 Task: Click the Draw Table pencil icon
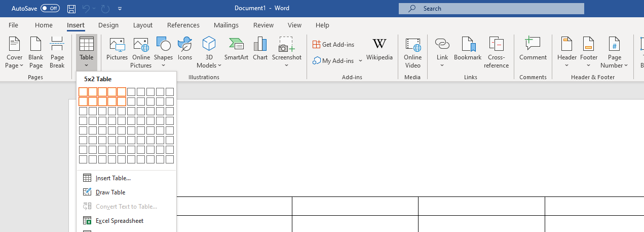[87, 192]
